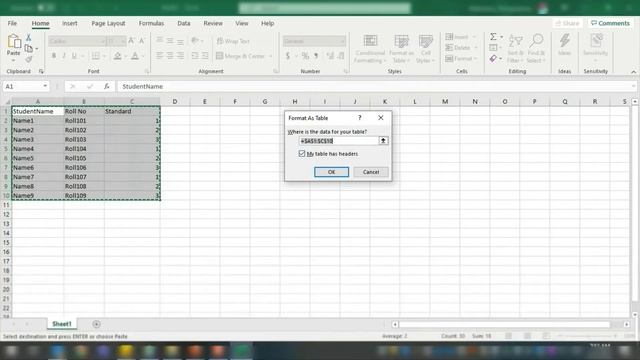Click the Share button
This screenshot has width=640, height=360.
tap(567, 23)
